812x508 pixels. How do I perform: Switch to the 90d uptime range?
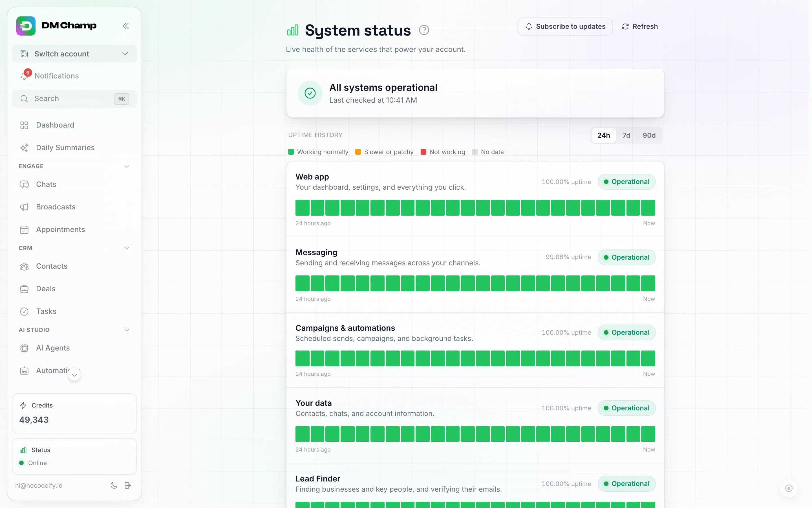tap(649, 135)
